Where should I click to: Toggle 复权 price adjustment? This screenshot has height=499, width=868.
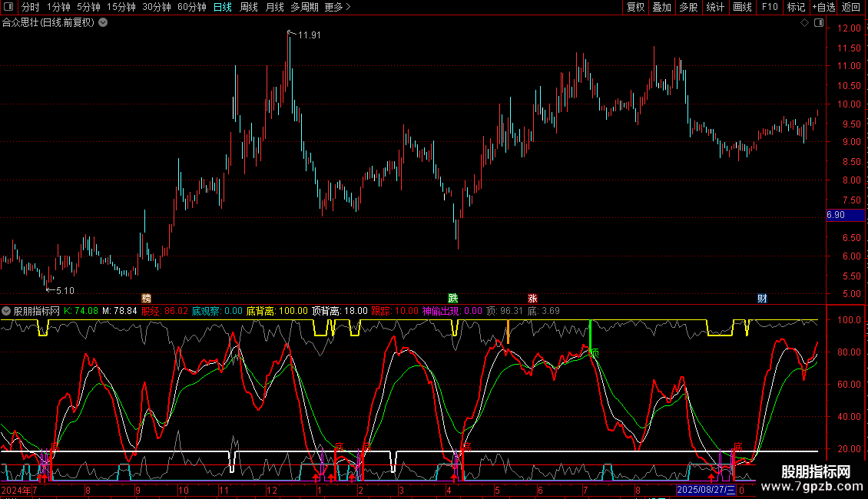point(635,7)
